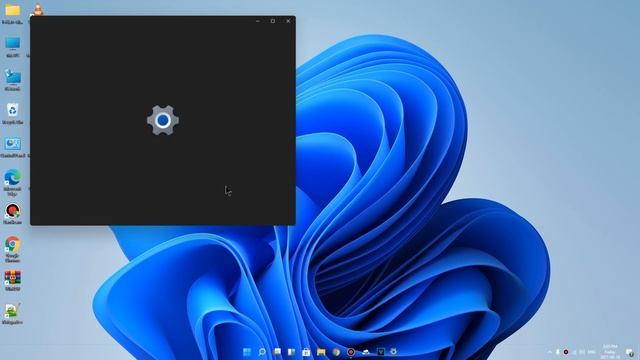The image size is (640, 360).
Task: Click the microphone icon in the system tray
Action: [558, 352]
